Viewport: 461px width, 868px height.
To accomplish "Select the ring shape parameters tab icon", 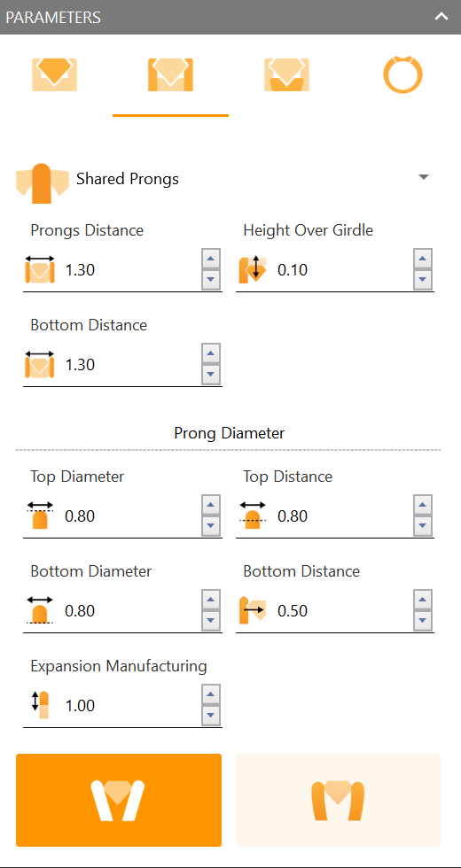I will click(x=402, y=74).
